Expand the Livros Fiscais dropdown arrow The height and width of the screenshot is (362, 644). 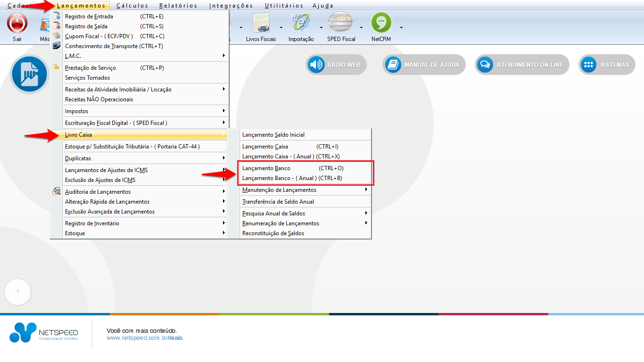pos(281,27)
